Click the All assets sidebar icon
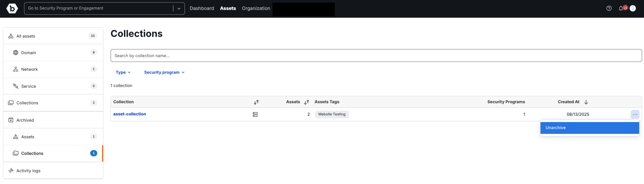This screenshot has height=184, width=644. point(11,36)
